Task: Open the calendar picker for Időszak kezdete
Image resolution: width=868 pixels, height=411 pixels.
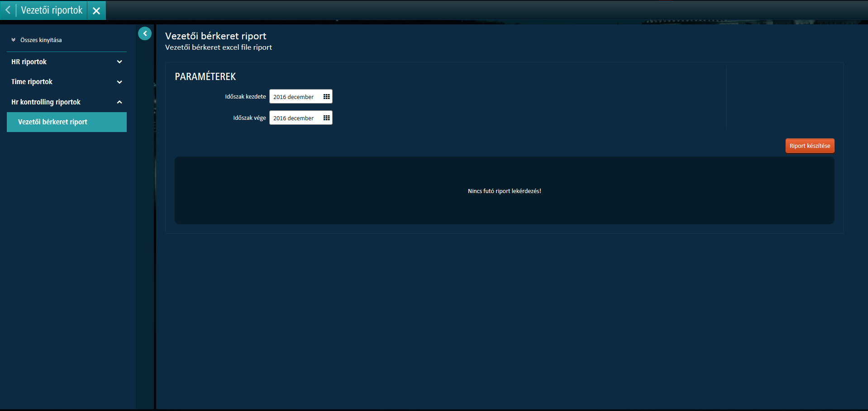Action: 326,97
